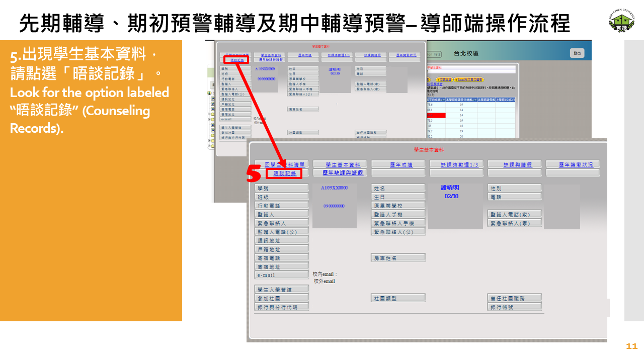Screen dimensions: 644x362
Task: Click 監護人手機 label in the enlarged window
Action: coord(398,214)
